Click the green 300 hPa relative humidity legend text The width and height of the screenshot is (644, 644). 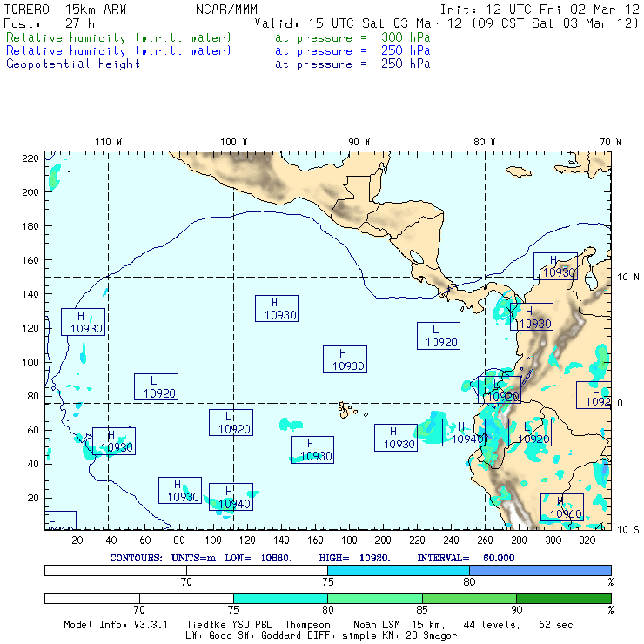click(119, 38)
